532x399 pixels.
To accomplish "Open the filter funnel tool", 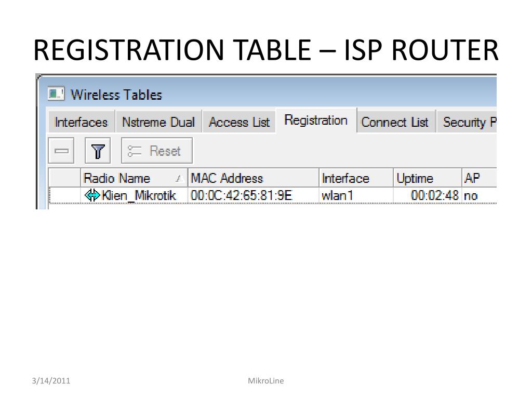I will (x=98, y=151).
